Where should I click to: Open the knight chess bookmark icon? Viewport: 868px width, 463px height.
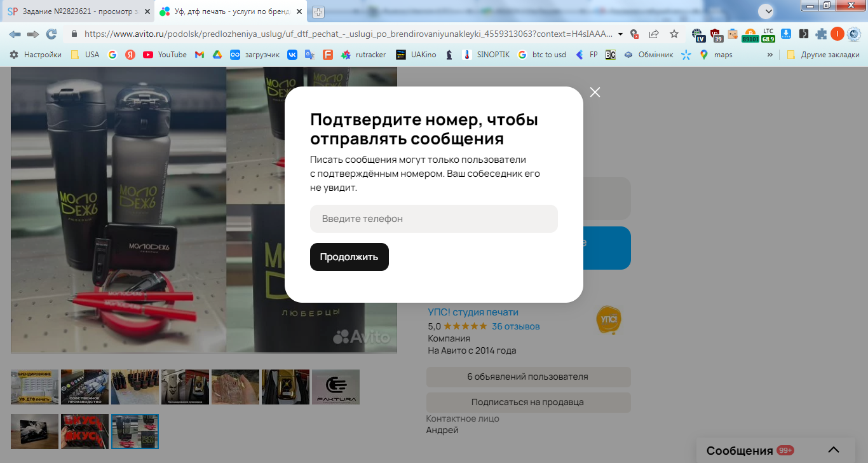click(x=450, y=55)
